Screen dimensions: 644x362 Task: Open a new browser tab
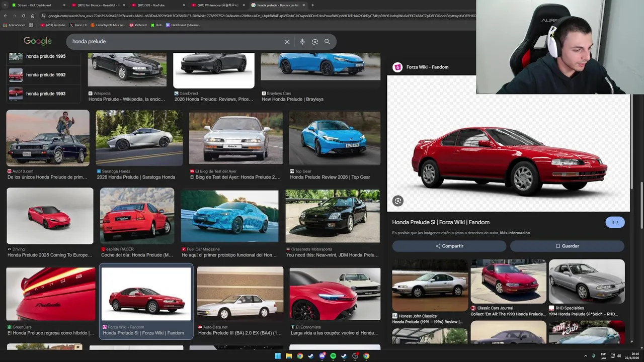(x=312, y=5)
